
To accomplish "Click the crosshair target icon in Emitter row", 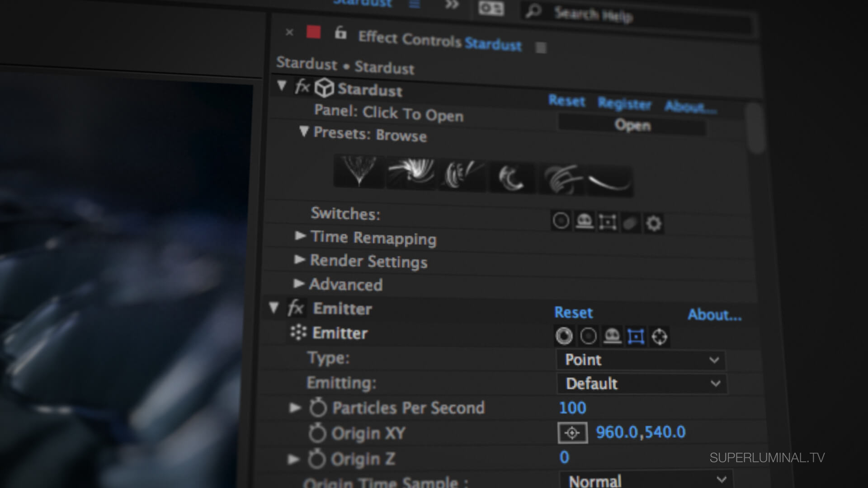I will [x=660, y=338].
